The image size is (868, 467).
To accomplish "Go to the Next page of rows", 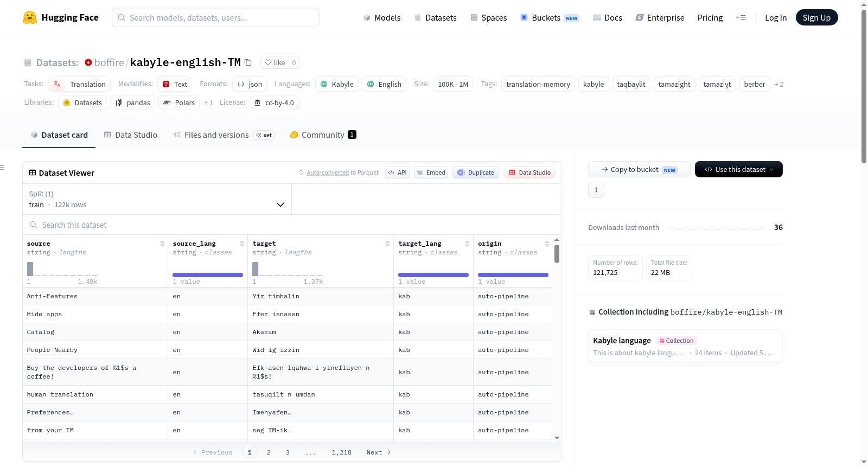I will coord(379,452).
